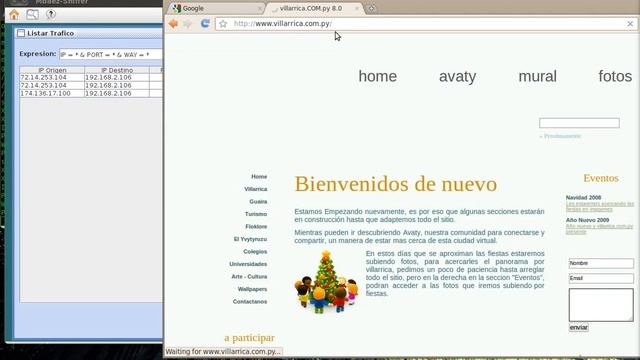Open the home top navigation item
Image resolution: width=640 pixels, height=360 pixels.
(378, 76)
